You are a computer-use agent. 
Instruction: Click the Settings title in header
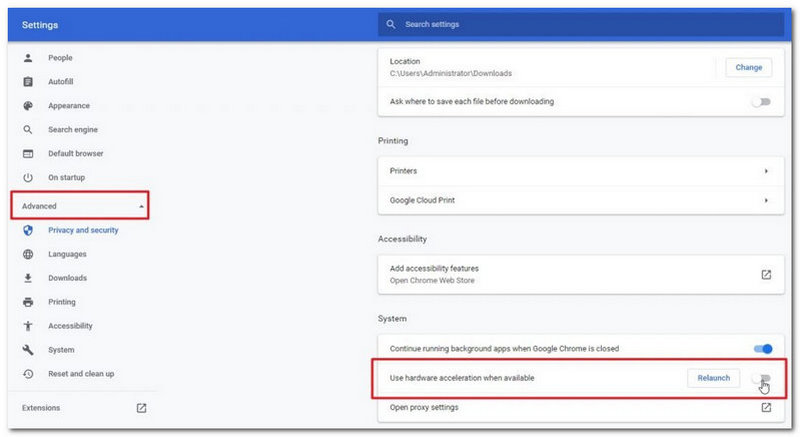tap(40, 25)
